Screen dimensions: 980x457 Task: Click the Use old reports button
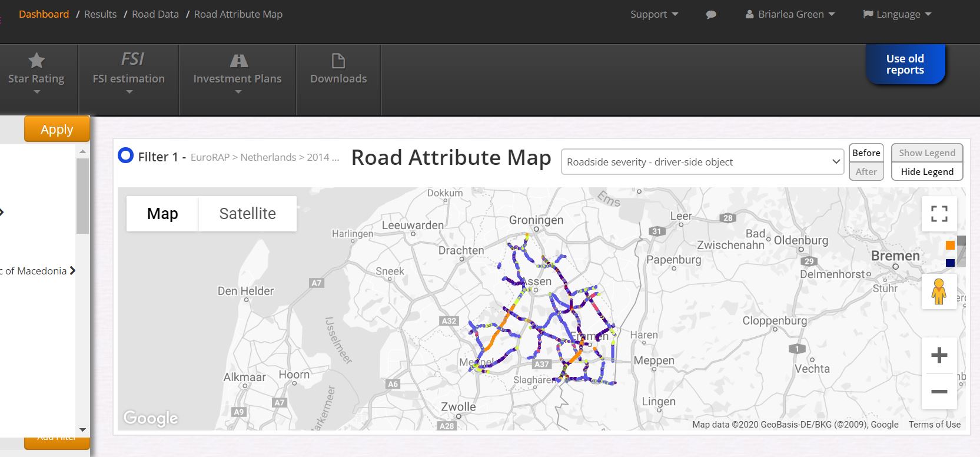(x=905, y=64)
